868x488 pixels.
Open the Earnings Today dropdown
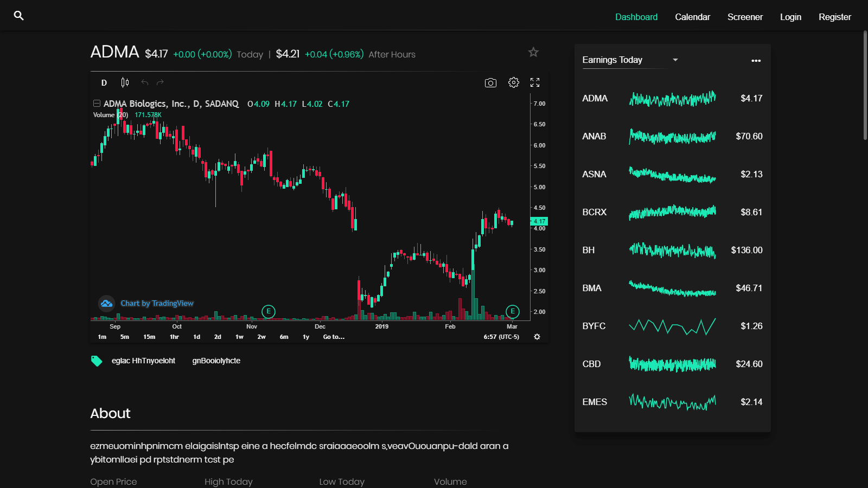pyautogui.click(x=675, y=60)
